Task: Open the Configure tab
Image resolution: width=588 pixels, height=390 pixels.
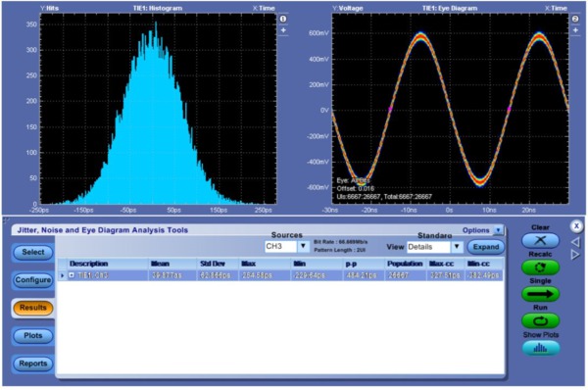Action: [33, 280]
